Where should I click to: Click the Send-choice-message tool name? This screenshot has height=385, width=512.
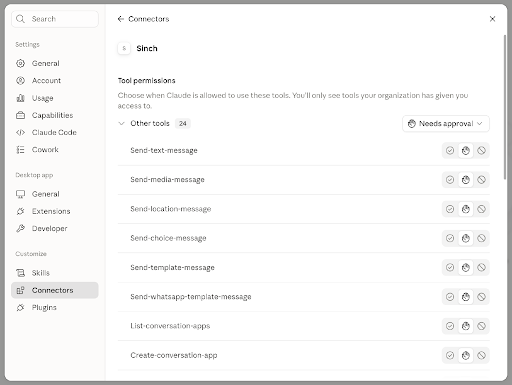[x=168, y=238]
